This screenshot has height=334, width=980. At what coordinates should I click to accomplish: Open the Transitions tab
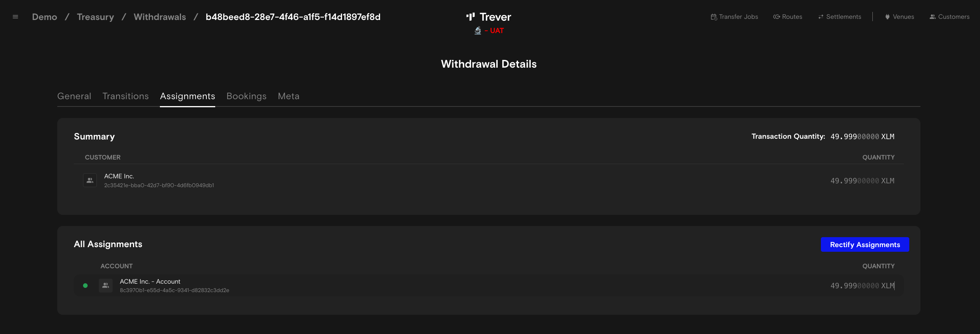125,96
